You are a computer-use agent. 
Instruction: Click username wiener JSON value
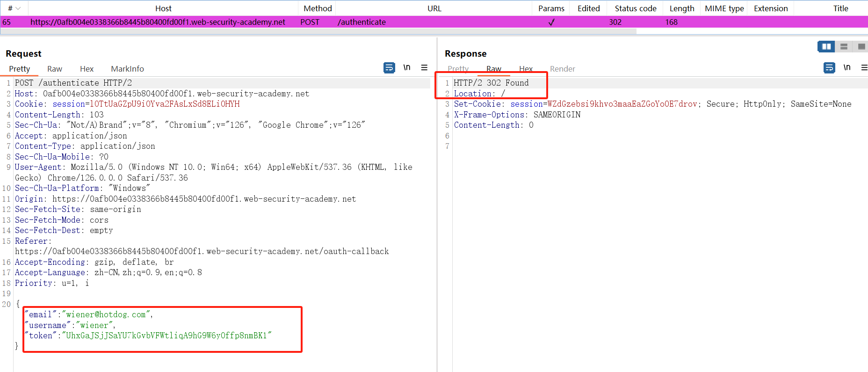click(94, 325)
